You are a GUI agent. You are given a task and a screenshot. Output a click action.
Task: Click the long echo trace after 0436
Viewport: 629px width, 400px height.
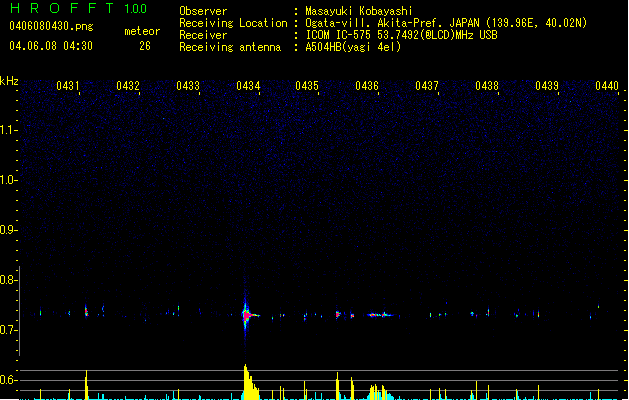tap(379, 315)
